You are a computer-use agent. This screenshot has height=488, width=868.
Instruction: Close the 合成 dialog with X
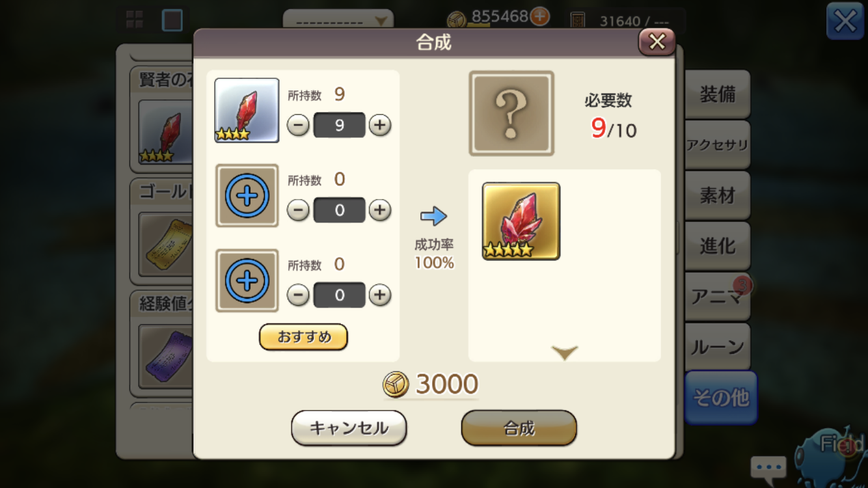[657, 42]
